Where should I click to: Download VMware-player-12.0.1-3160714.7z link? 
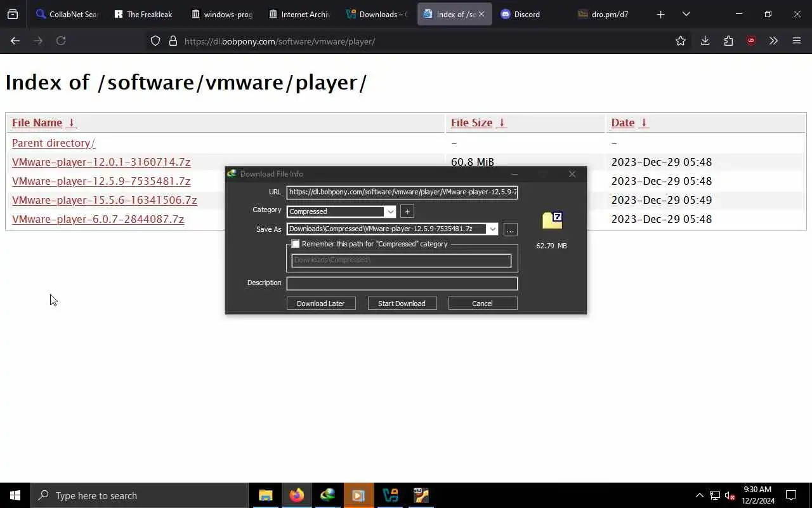(x=101, y=162)
